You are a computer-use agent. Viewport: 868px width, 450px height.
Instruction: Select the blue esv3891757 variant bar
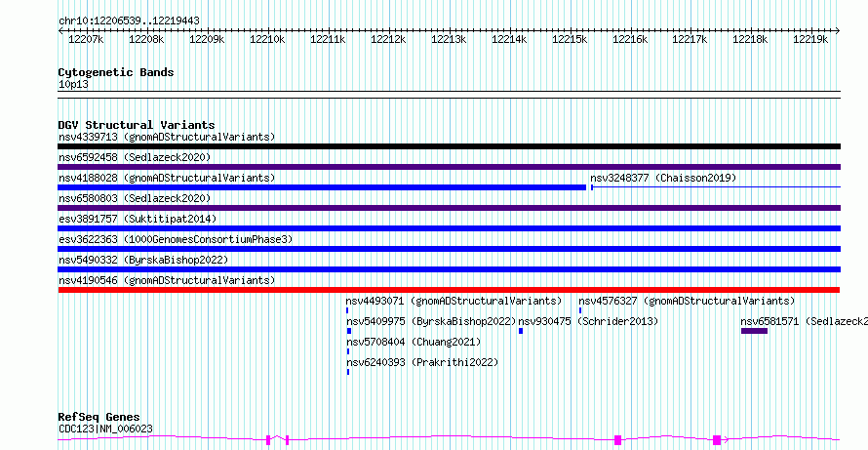pyautogui.click(x=449, y=228)
